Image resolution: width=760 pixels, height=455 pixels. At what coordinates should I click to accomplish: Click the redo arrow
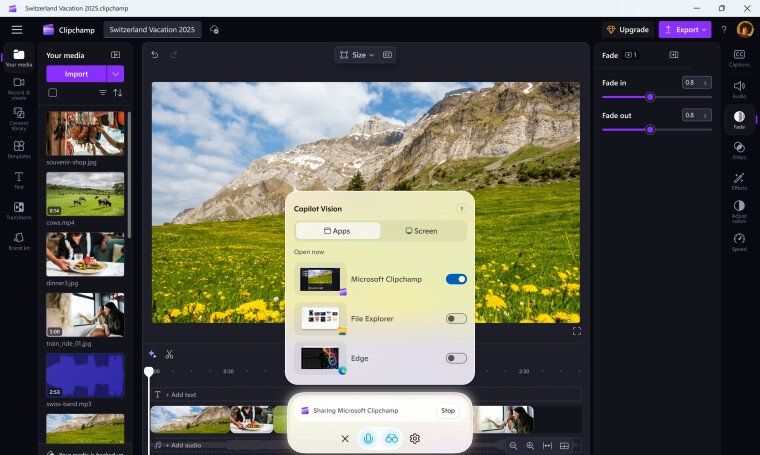pyautogui.click(x=174, y=55)
